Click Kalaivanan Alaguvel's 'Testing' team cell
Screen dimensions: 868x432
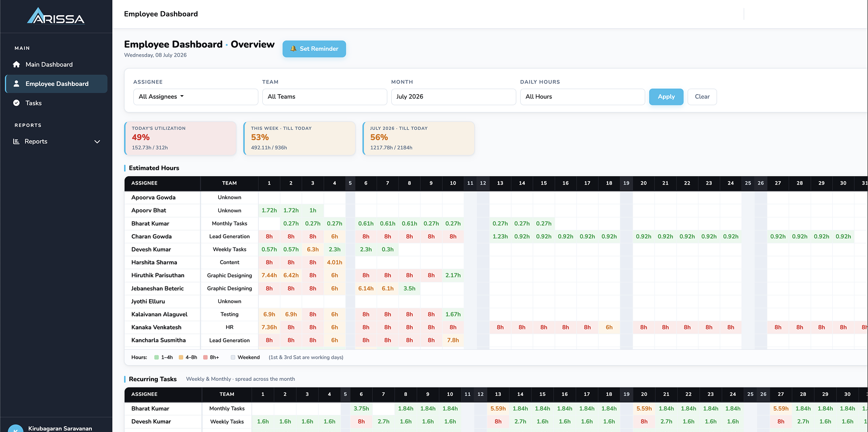click(230, 314)
